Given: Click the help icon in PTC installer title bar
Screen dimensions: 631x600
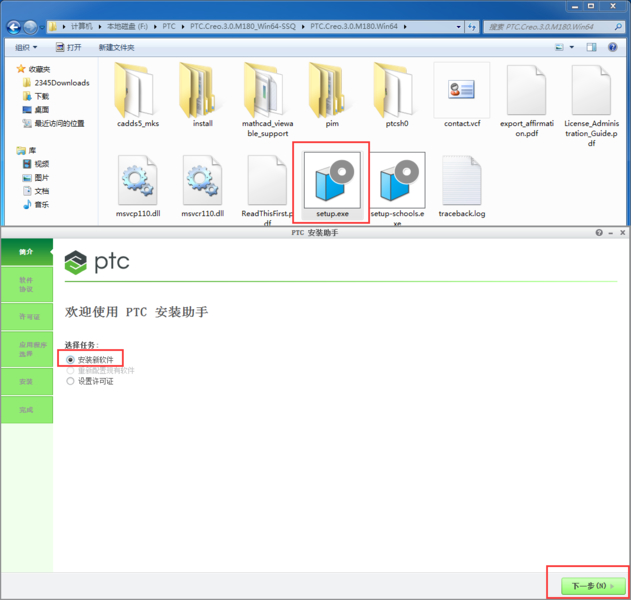Looking at the screenshot, I should coord(599,233).
